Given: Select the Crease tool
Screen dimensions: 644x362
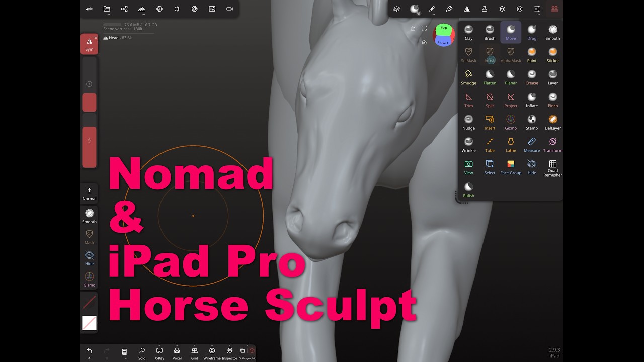Looking at the screenshot, I should click(x=532, y=78).
